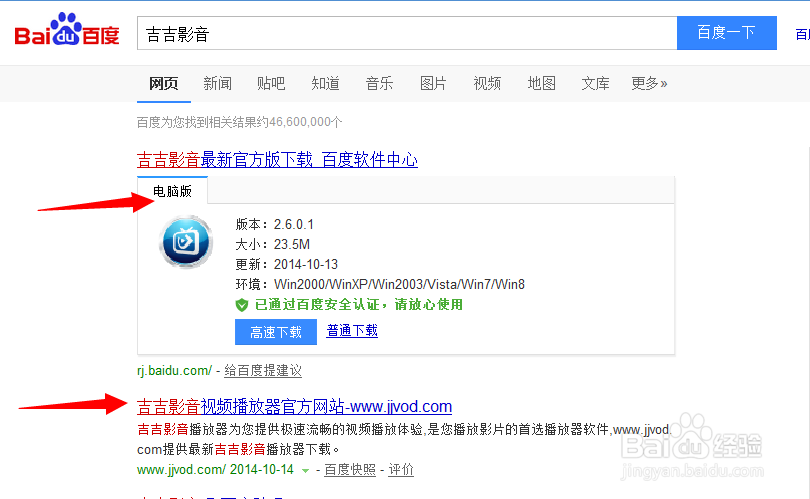This screenshot has width=810, height=499.
Task: Open the 贴吧 tab
Action: tap(271, 83)
